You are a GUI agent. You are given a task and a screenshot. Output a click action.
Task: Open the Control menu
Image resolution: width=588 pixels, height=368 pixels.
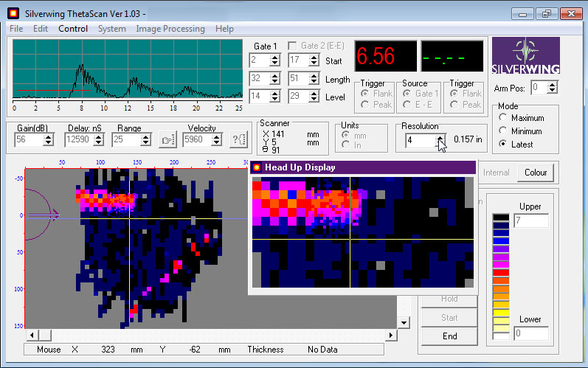[73, 29]
